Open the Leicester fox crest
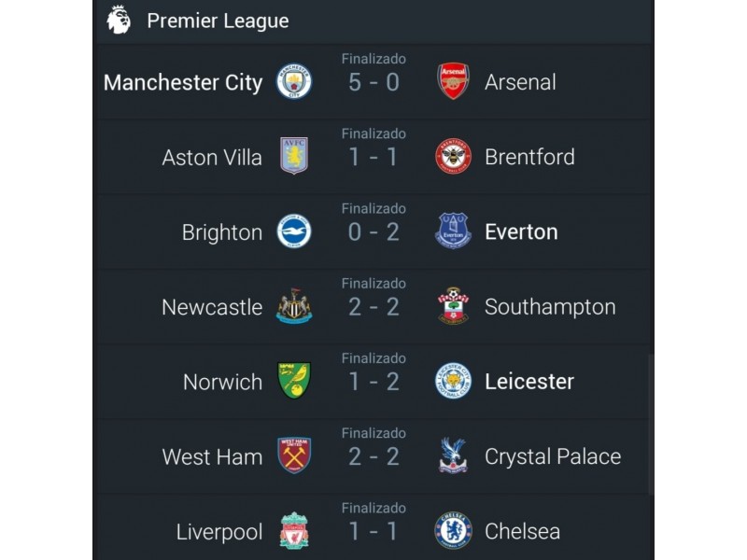 click(x=453, y=381)
